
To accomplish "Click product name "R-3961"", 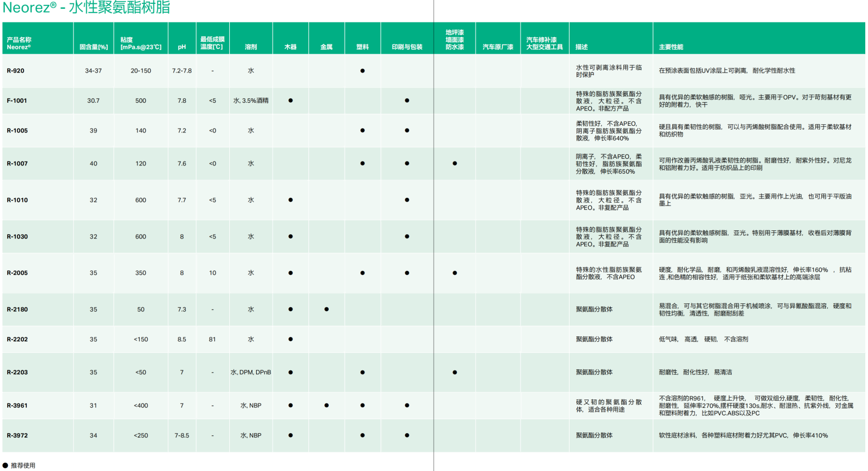I will pyautogui.click(x=17, y=406).
